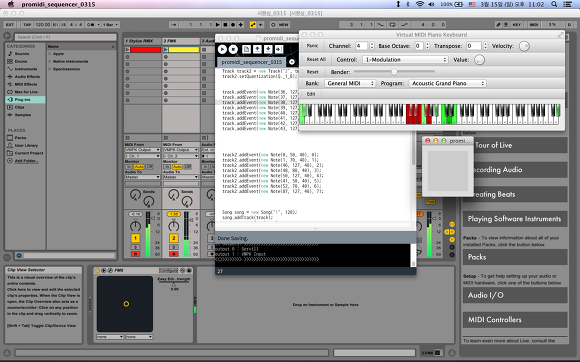This screenshot has height=362, width=580.
Task: Export the application from Processing toolbar
Action: tap(279, 49)
